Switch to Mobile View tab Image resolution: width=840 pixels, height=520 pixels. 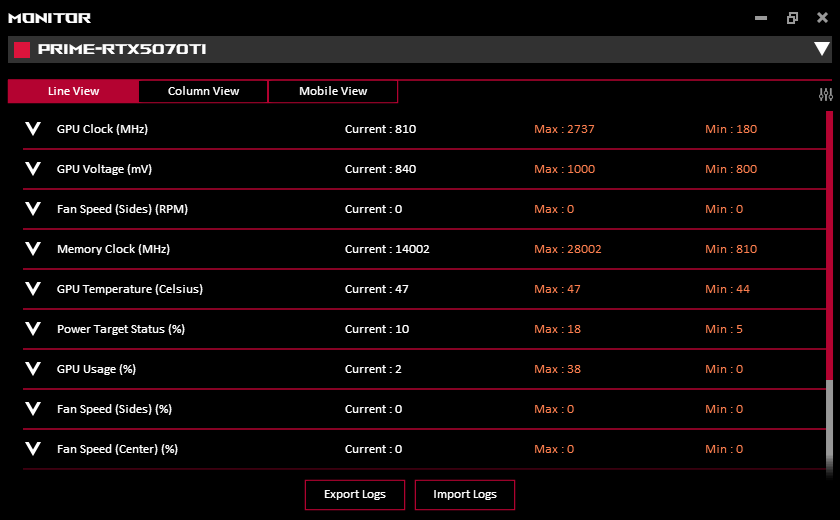(x=333, y=91)
